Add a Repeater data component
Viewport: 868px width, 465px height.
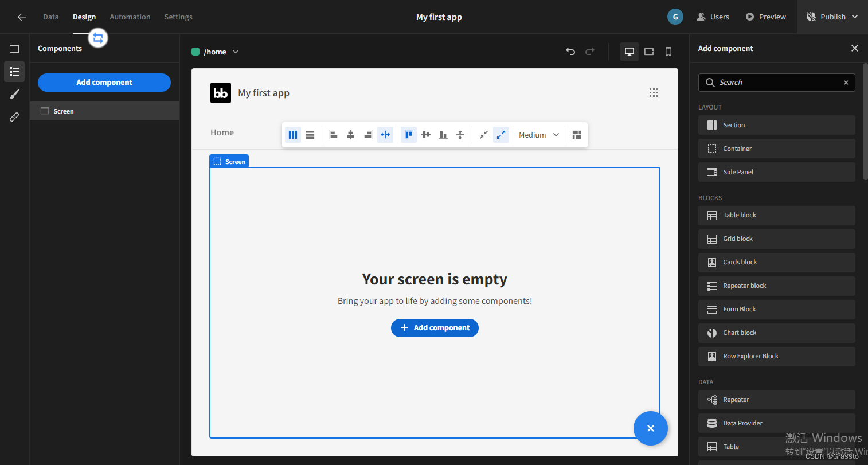point(777,400)
